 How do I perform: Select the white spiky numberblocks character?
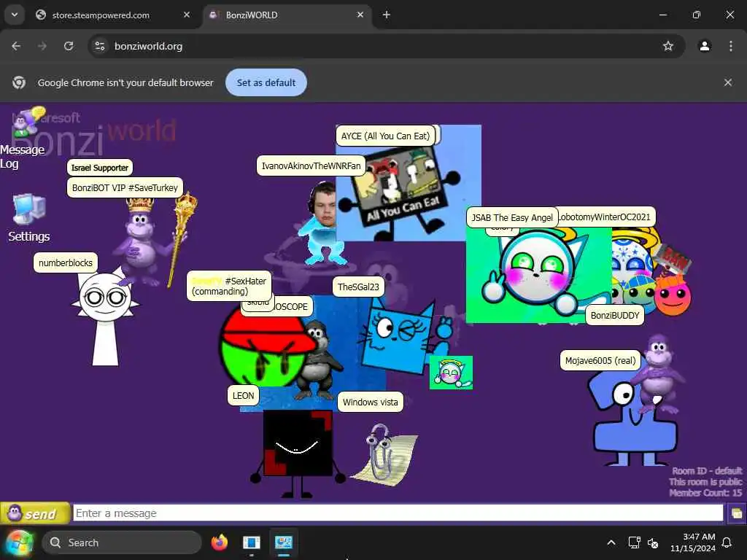click(x=106, y=316)
